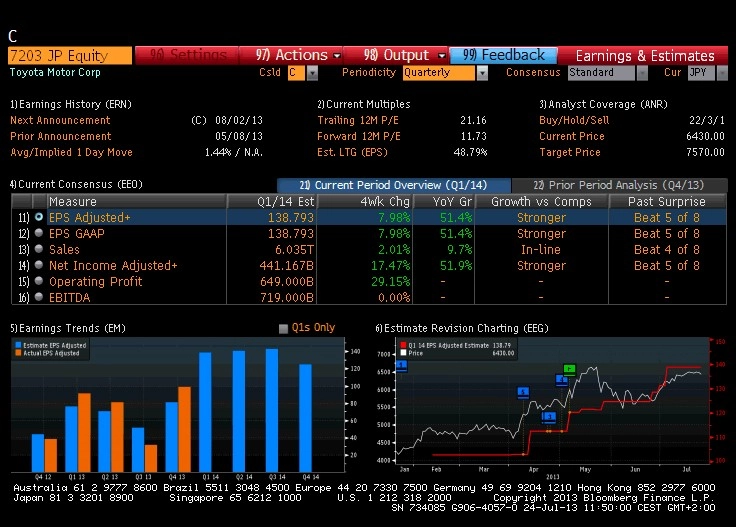The image size is (736, 527).
Task: Click the blue marker near April on chart
Action: point(523,392)
